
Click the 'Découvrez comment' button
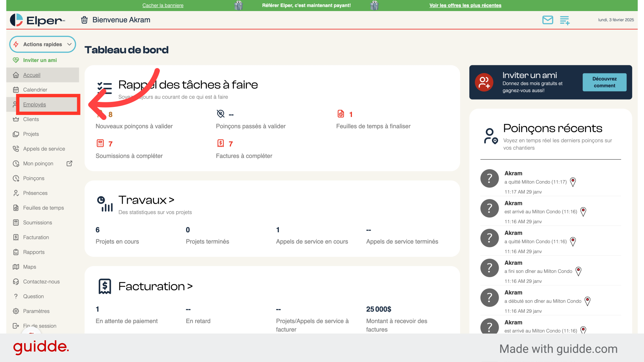tap(604, 82)
